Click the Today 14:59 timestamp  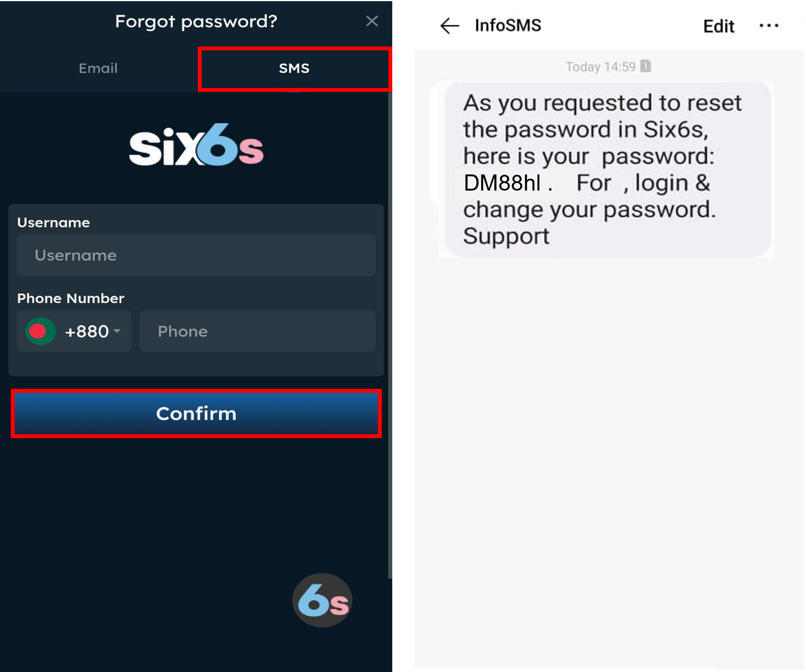pos(600,67)
